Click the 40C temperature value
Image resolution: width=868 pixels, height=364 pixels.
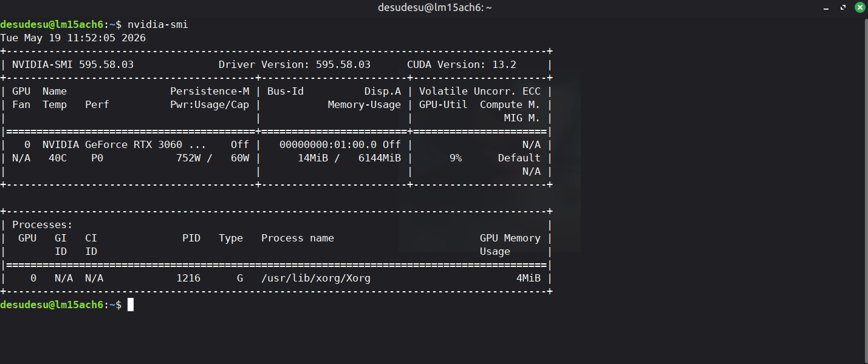[58, 158]
